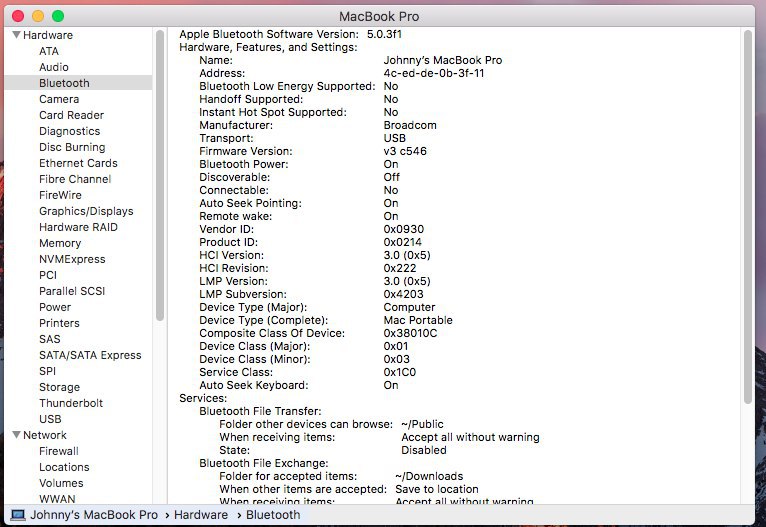Click the ~/Downloads folder value
This screenshot has width=766, height=527.
tap(429, 476)
